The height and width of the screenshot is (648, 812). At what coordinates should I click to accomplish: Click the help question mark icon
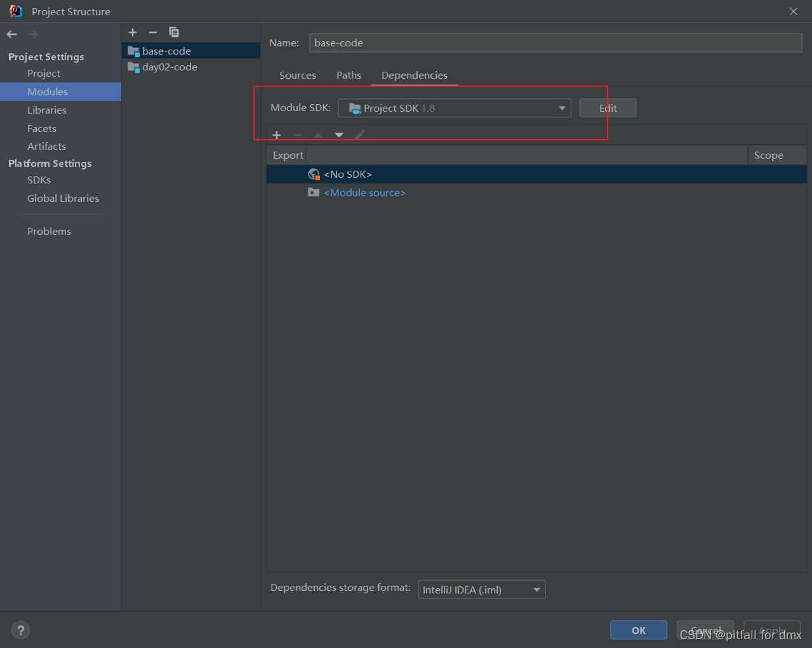20,630
